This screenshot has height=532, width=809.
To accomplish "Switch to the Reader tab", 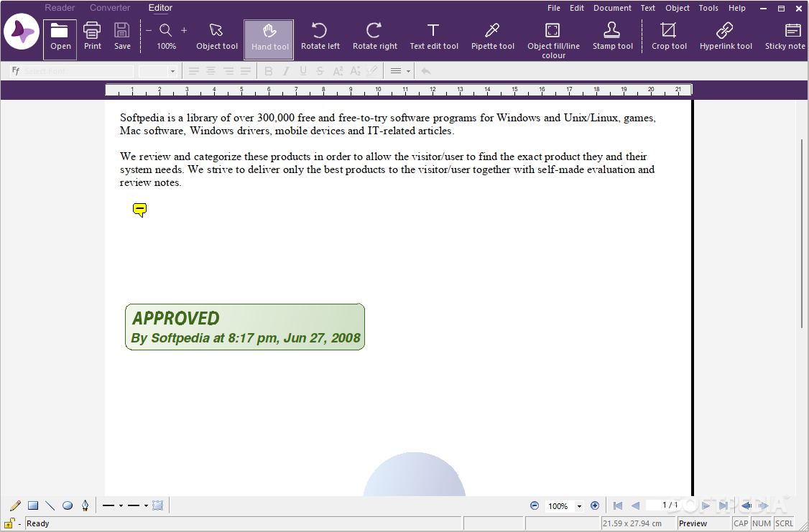I will (60, 8).
